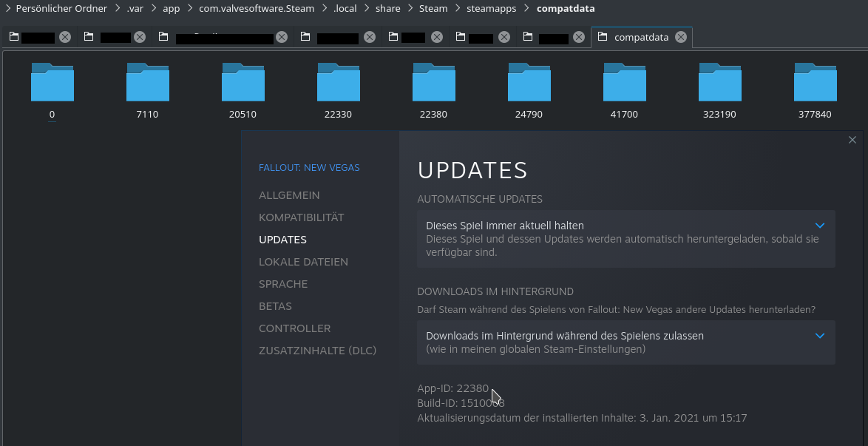Open CONTROLLER settings section
This screenshot has height=446, width=868.
294,328
